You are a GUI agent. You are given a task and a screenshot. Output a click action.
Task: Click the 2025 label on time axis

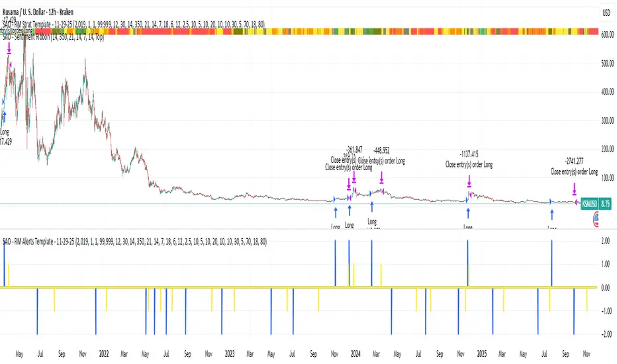[482, 354]
